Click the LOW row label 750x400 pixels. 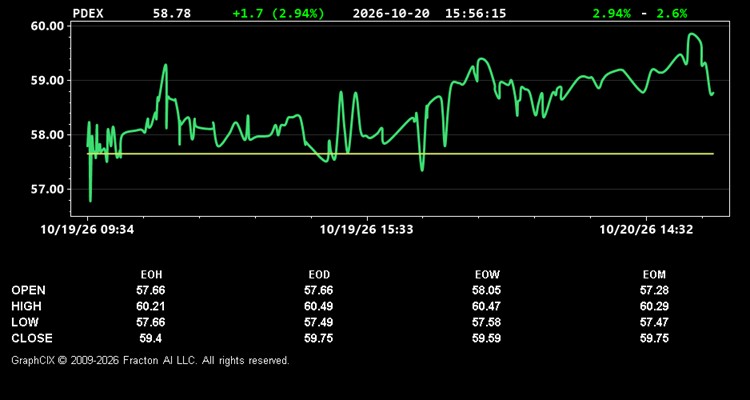click(x=25, y=322)
